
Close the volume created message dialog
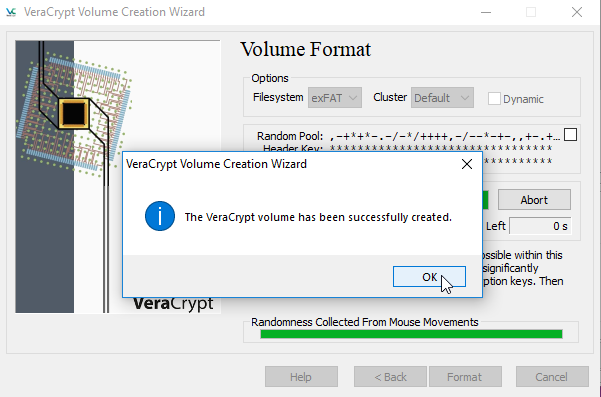point(467,164)
